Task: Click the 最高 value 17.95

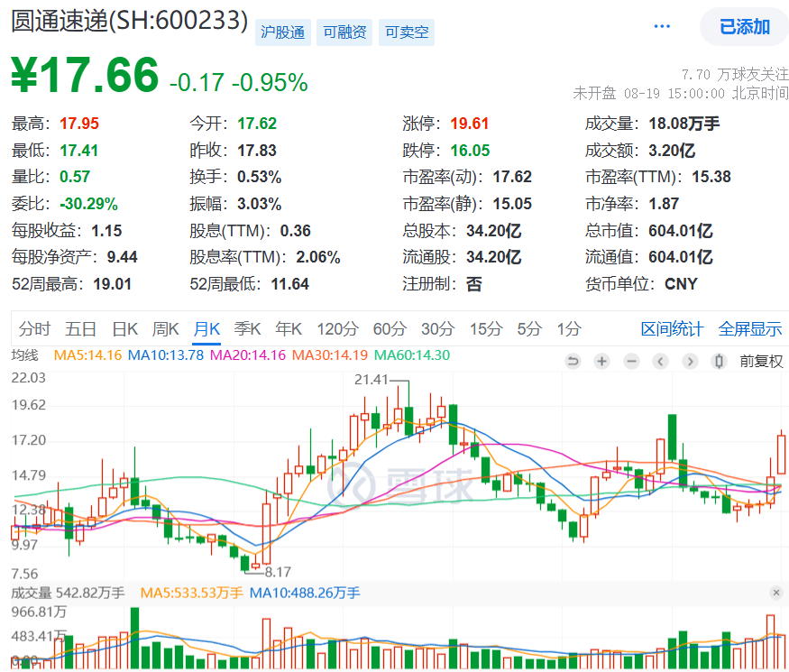Action: (x=79, y=124)
